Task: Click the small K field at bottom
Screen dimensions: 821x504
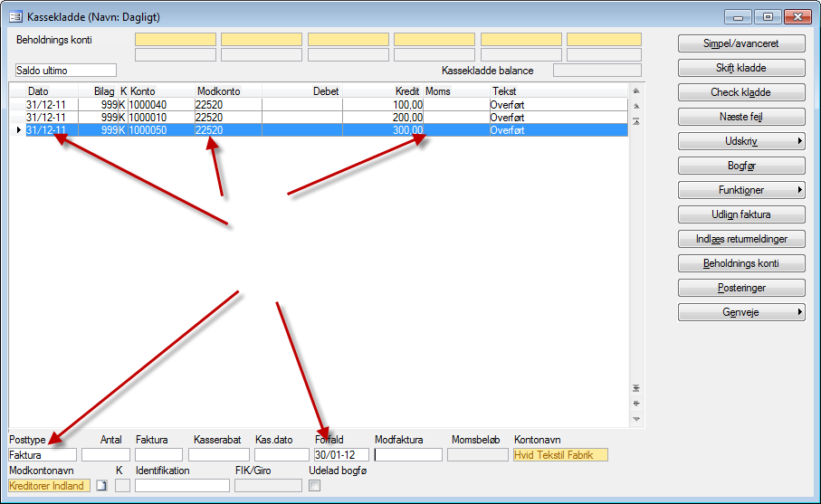Action: [122, 486]
